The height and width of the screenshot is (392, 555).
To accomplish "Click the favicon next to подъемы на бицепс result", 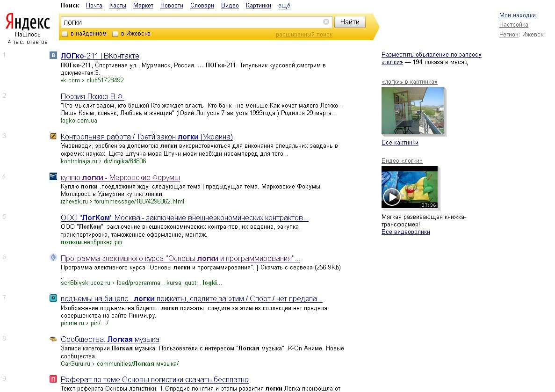I will (x=53, y=298).
